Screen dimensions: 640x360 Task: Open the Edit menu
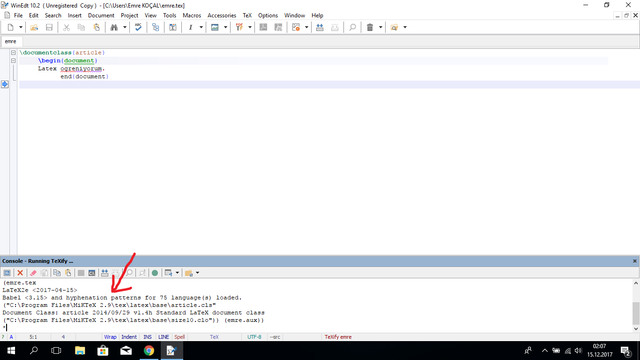point(33,16)
